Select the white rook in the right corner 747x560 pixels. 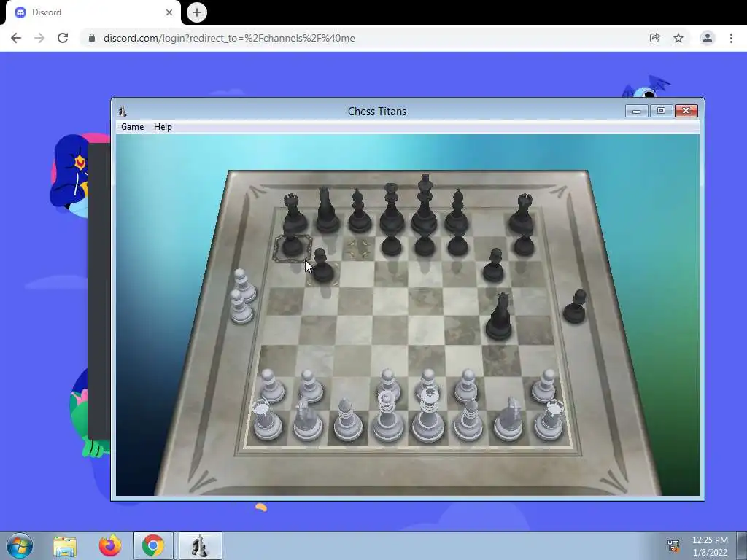point(550,420)
